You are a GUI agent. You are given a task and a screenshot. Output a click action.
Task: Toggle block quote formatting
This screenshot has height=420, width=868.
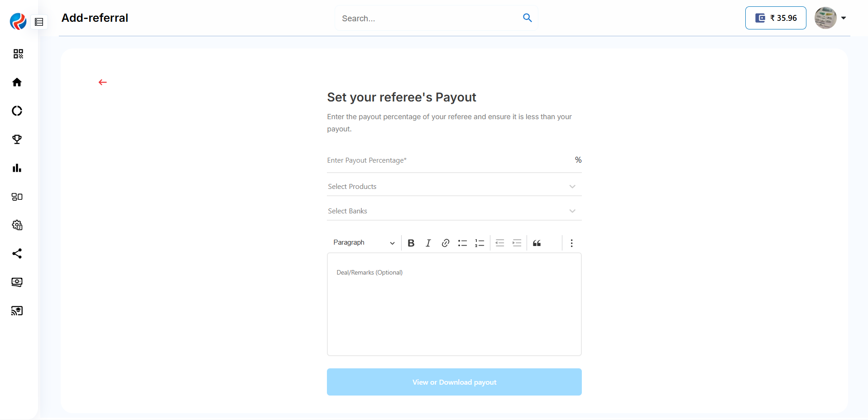[x=537, y=243]
